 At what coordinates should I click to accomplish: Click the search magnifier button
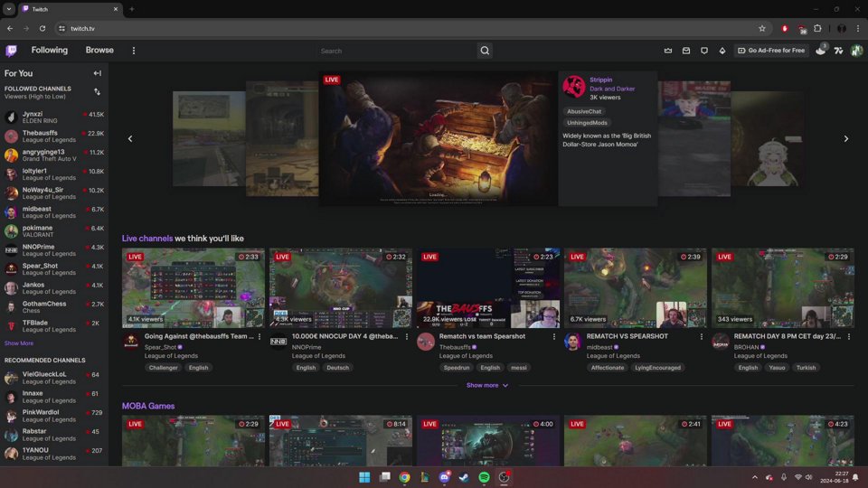click(485, 51)
